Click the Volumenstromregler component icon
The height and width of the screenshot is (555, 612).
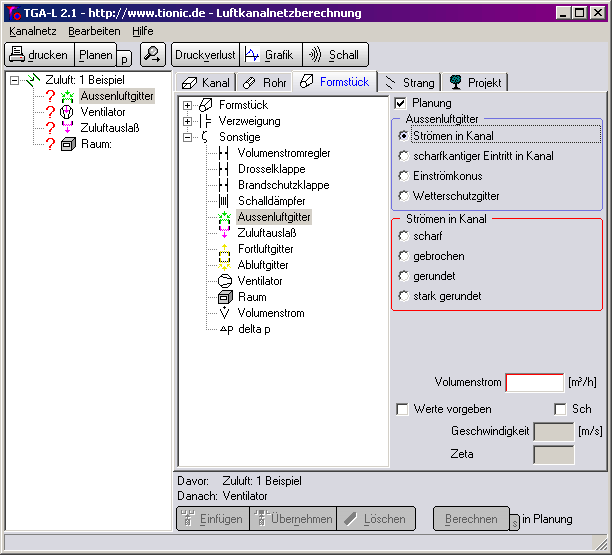(224, 153)
